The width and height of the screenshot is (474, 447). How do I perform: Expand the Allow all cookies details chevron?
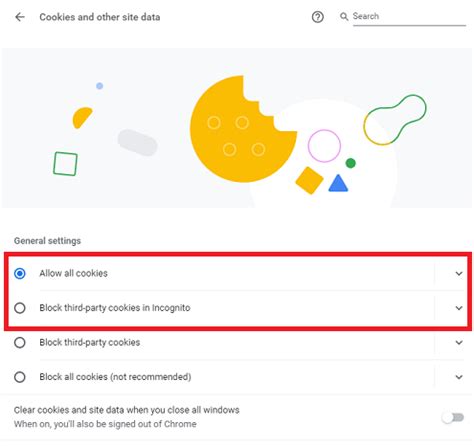pos(459,274)
